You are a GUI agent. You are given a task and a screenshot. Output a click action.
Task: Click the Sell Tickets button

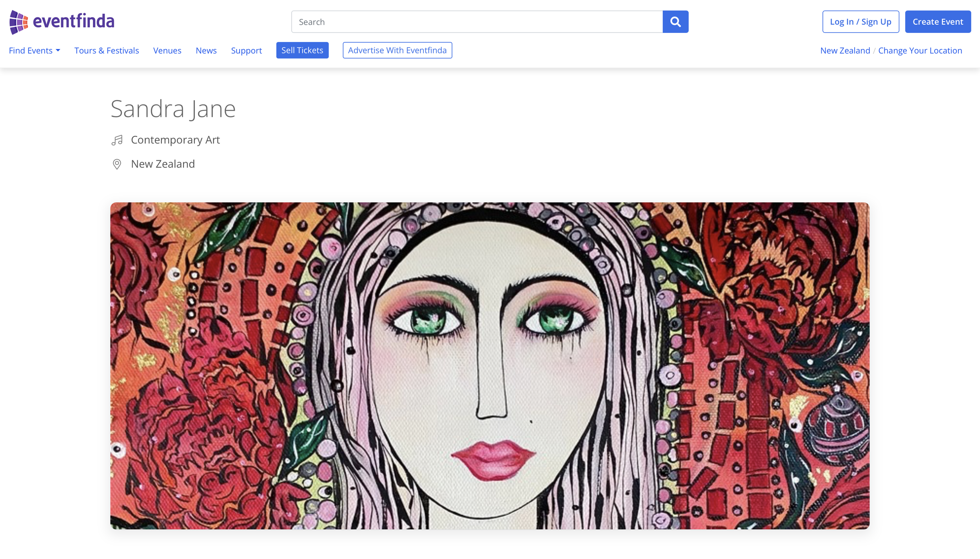click(302, 50)
